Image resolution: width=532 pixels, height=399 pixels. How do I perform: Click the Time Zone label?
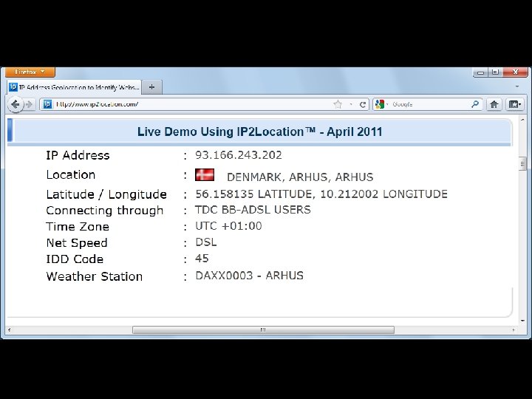(78, 227)
